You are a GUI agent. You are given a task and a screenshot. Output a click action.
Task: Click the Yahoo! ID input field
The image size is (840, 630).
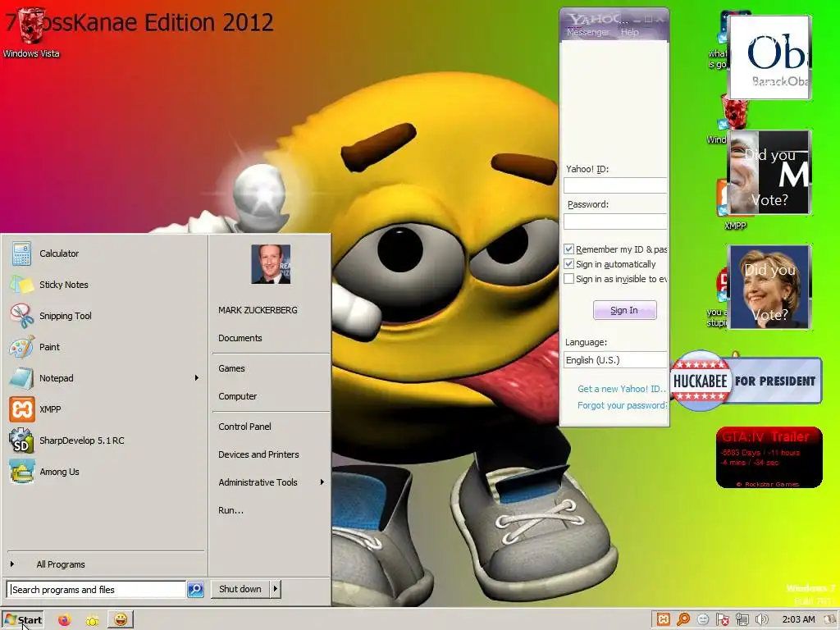[x=615, y=185]
